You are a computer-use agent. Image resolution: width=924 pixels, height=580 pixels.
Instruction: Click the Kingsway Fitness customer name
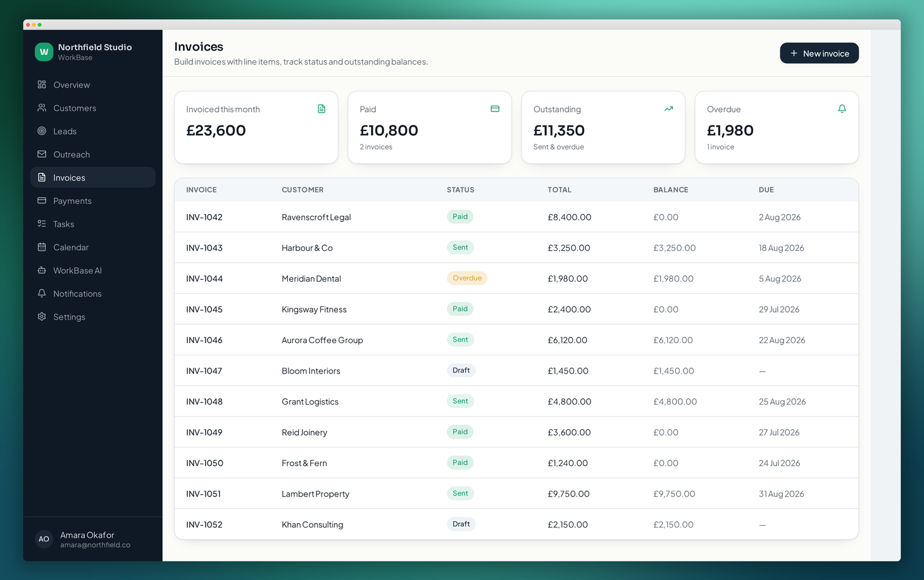(314, 310)
